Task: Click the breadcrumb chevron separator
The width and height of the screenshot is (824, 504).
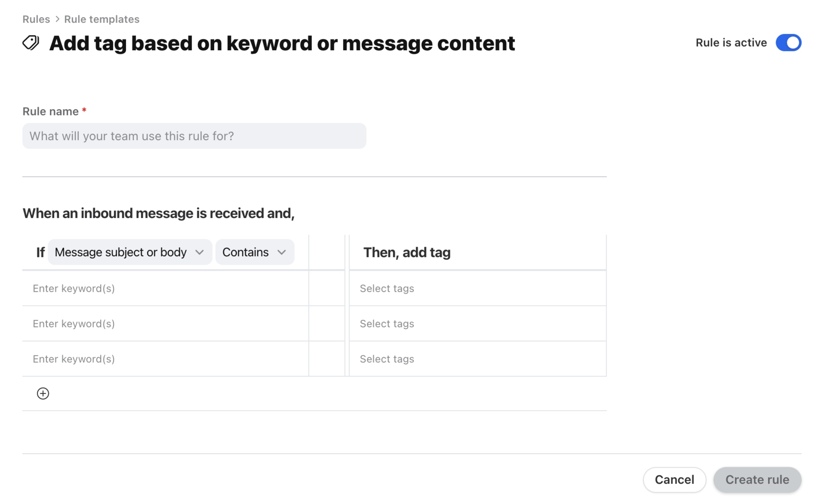Action: pyautogui.click(x=57, y=19)
